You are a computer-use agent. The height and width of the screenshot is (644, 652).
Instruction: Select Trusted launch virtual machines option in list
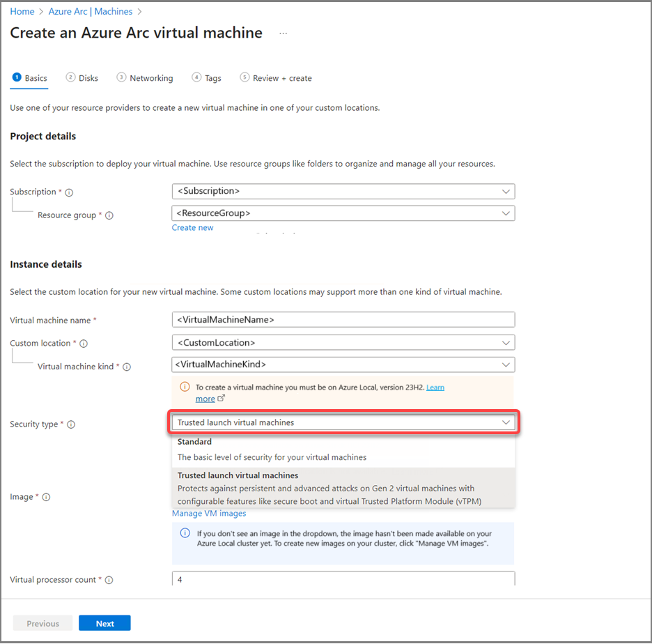[x=343, y=488]
